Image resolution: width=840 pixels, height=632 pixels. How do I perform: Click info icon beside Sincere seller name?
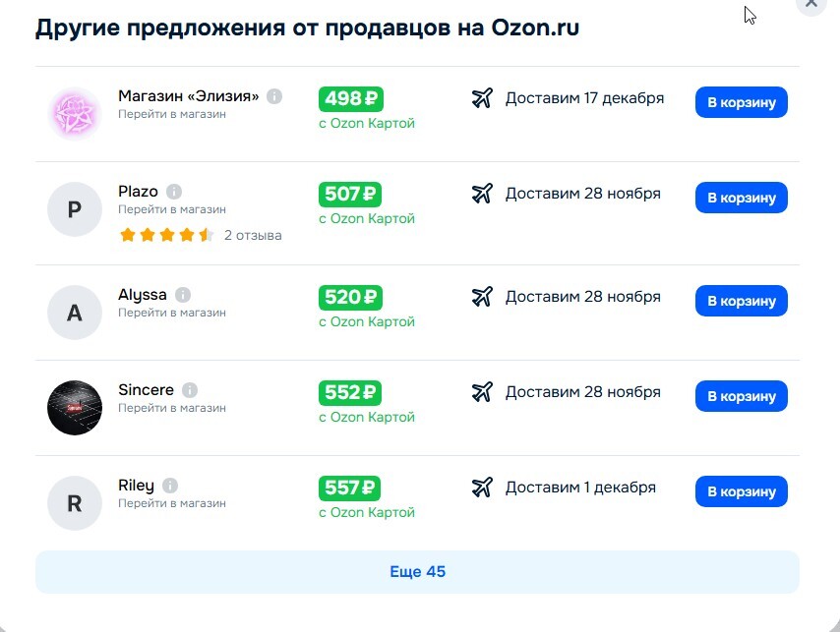click(x=190, y=390)
